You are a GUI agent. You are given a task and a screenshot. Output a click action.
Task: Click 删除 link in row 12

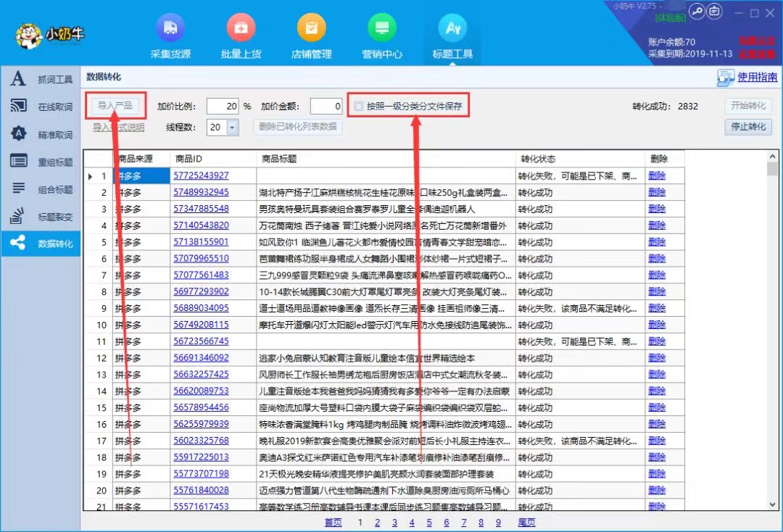657,358
